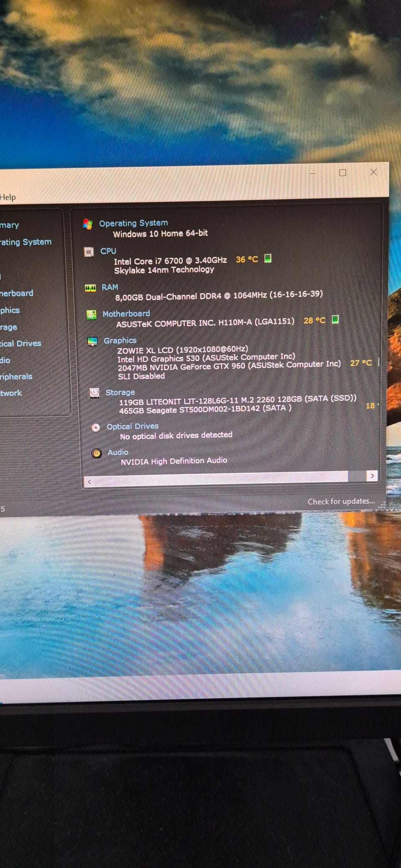Click the Operating System Windows logo icon
This screenshot has height=868, width=401.
coord(88,224)
